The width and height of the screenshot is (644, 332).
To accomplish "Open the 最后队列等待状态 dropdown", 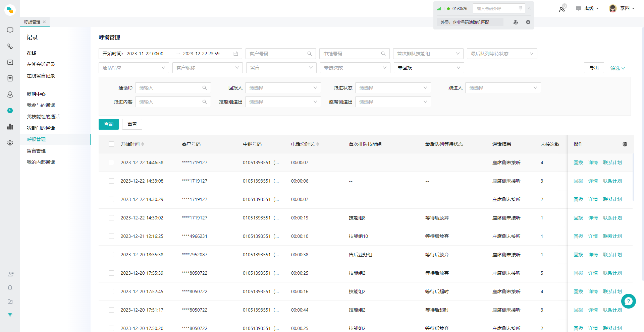I will 502,54.
